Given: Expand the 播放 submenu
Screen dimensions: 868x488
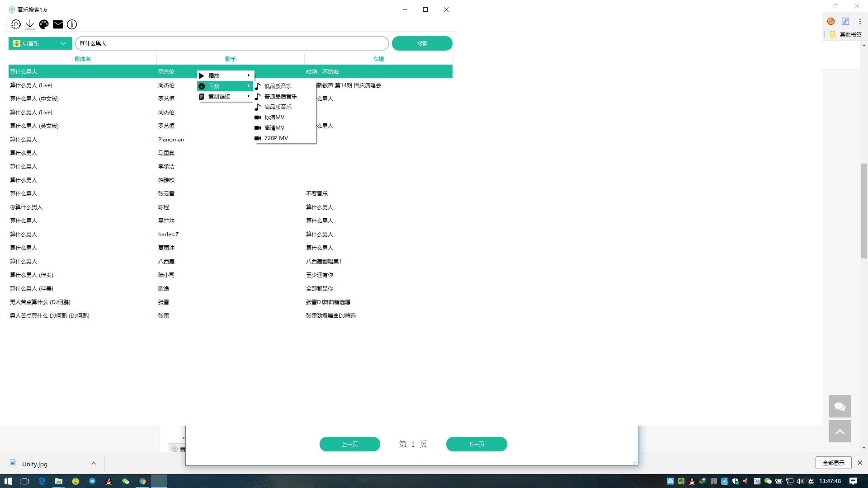Looking at the screenshot, I should click(x=225, y=75).
